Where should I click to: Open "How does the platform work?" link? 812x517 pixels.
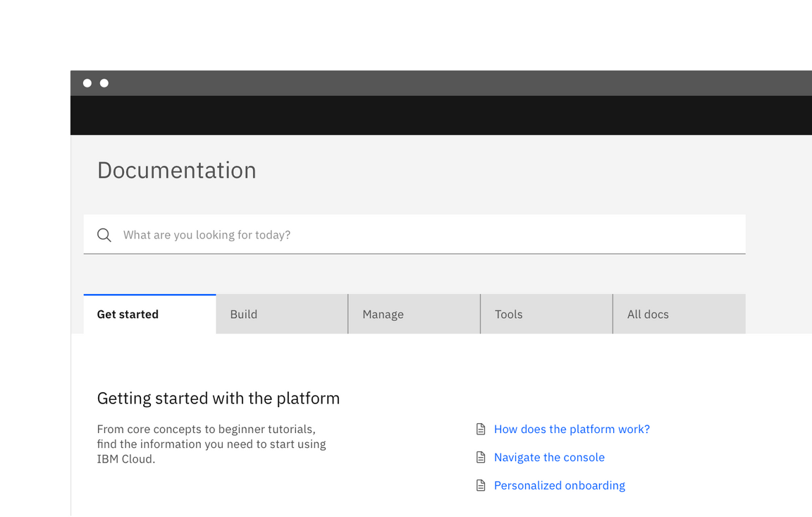click(x=572, y=428)
